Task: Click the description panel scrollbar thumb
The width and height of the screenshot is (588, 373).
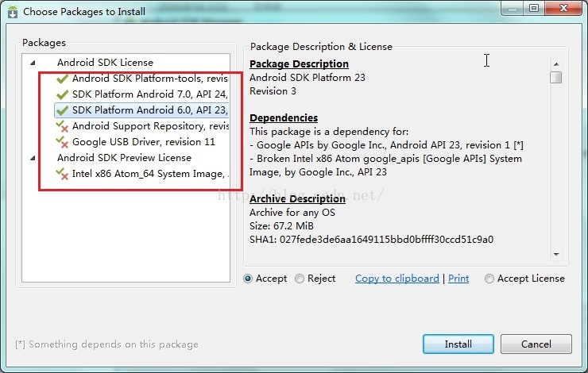Action: (556, 77)
